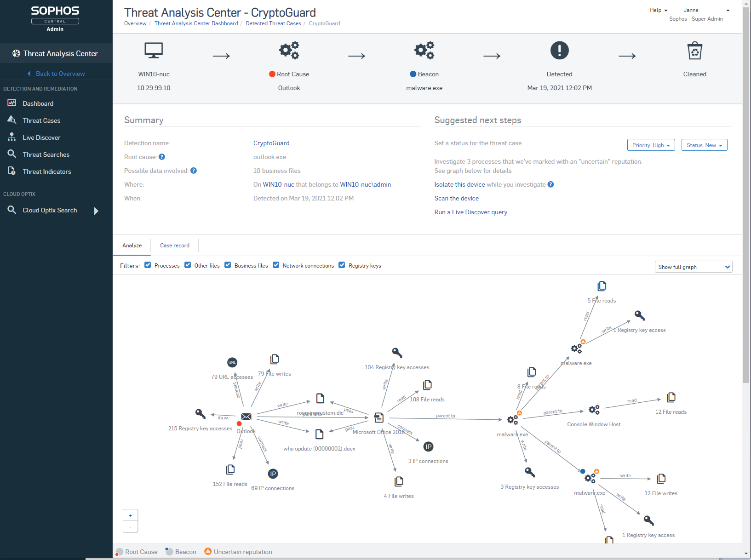Screen dimensions: 751x560
Task: Open help for Possible data involved
Action: tap(194, 171)
